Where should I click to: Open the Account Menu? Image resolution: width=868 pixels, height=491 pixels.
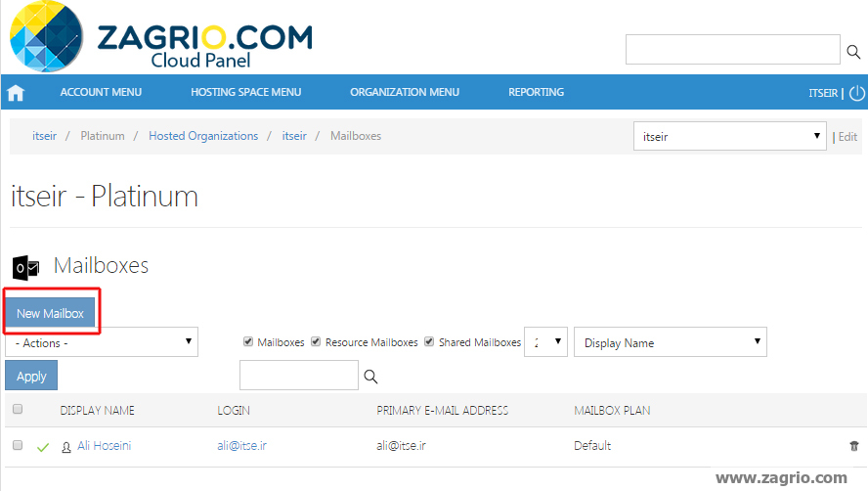101,93
